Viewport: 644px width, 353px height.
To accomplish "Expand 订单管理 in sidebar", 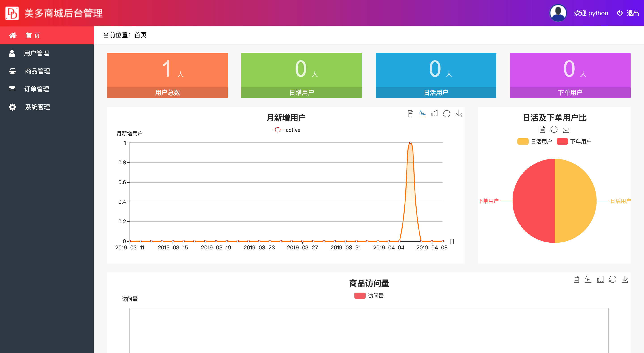I will [36, 89].
